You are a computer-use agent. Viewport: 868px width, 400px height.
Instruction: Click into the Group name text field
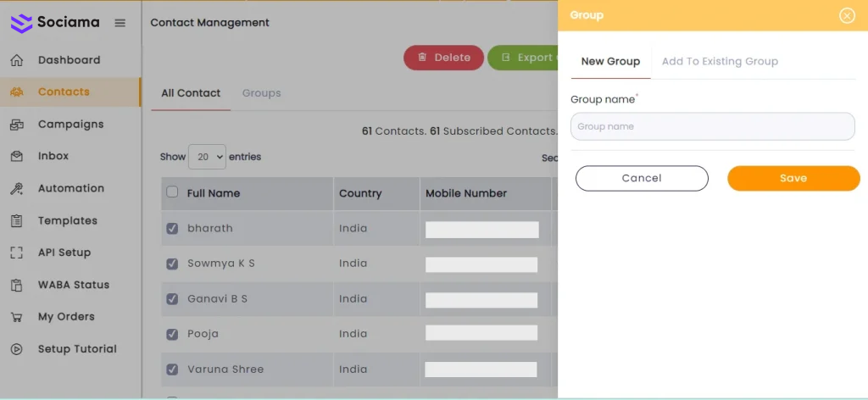tap(712, 126)
